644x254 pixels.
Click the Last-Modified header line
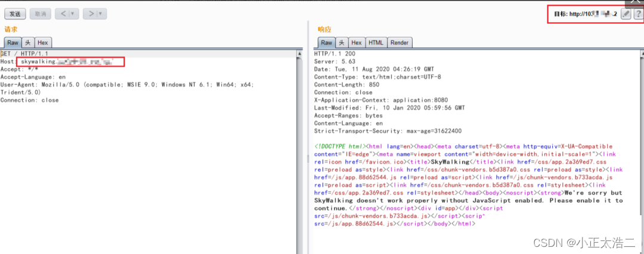[389, 108]
